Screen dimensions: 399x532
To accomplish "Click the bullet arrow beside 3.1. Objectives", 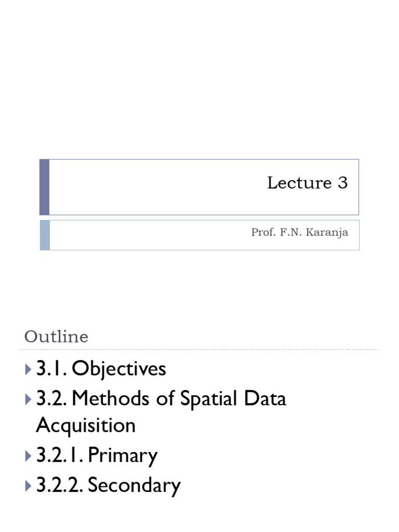I will tap(28, 369).
